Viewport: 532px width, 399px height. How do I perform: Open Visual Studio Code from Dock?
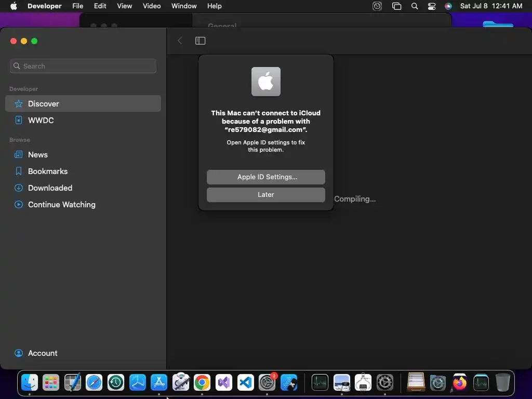[x=245, y=382]
